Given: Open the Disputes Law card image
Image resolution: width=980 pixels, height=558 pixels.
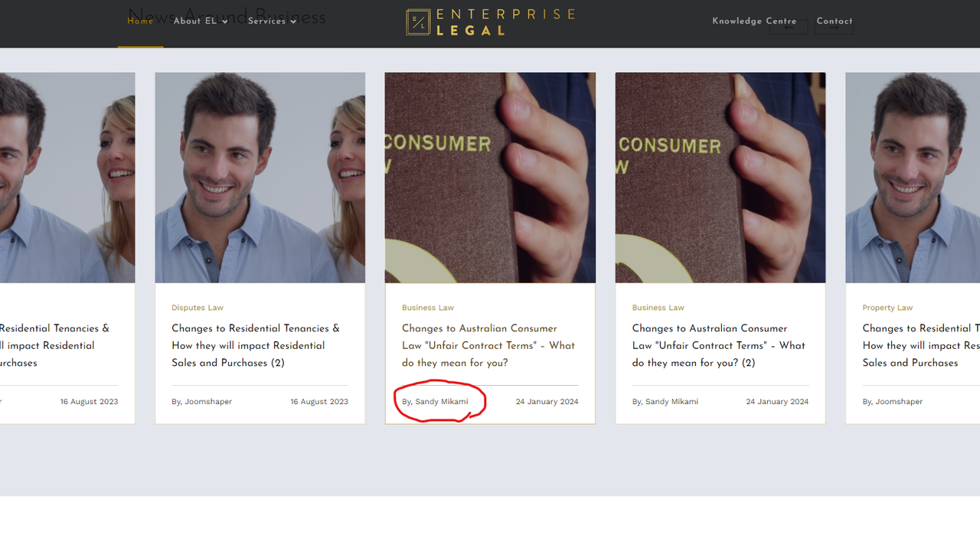Looking at the screenshot, I should [x=260, y=178].
